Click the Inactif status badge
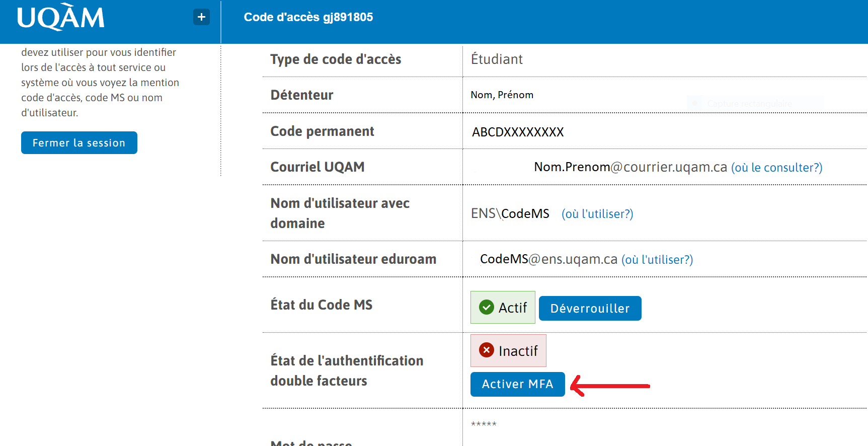 (508, 350)
